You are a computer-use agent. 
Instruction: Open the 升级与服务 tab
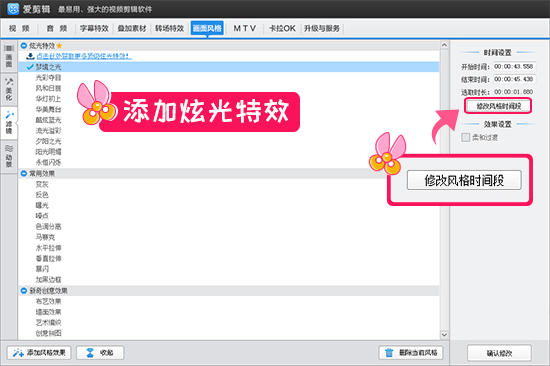pyautogui.click(x=322, y=28)
